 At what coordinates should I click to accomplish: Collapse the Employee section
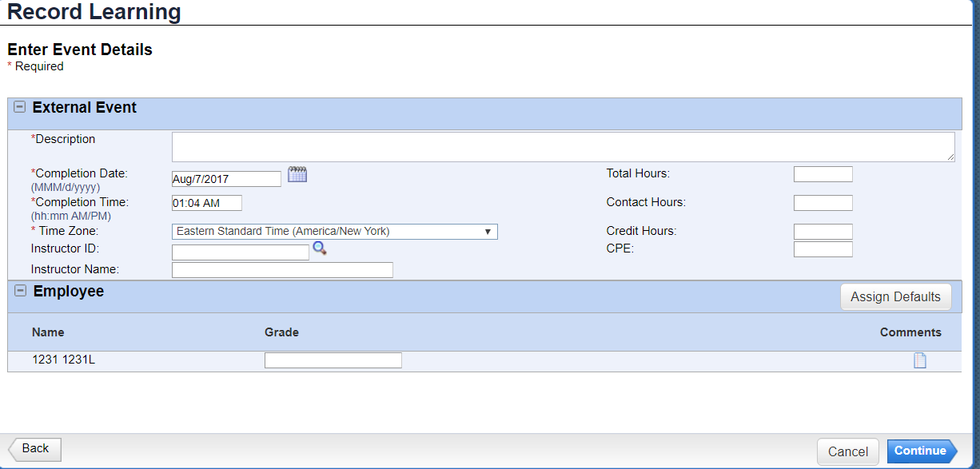[x=20, y=291]
